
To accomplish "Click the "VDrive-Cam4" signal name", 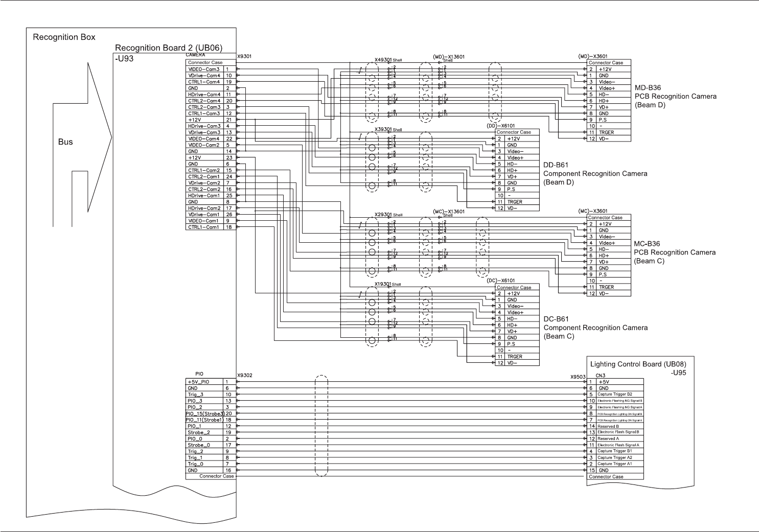I will coord(204,76).
